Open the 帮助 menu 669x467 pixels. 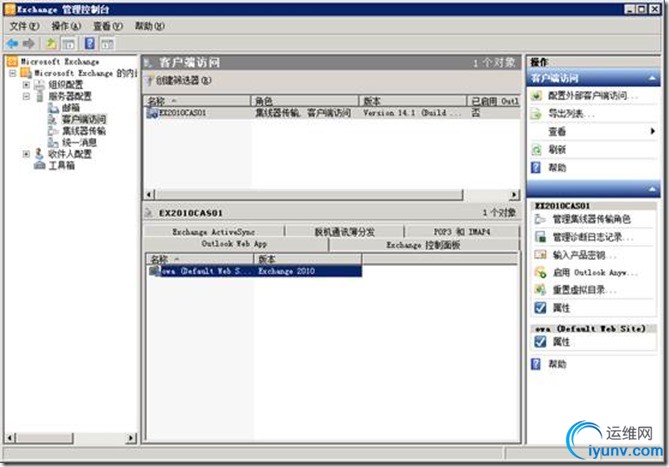(x=149, y=26)
